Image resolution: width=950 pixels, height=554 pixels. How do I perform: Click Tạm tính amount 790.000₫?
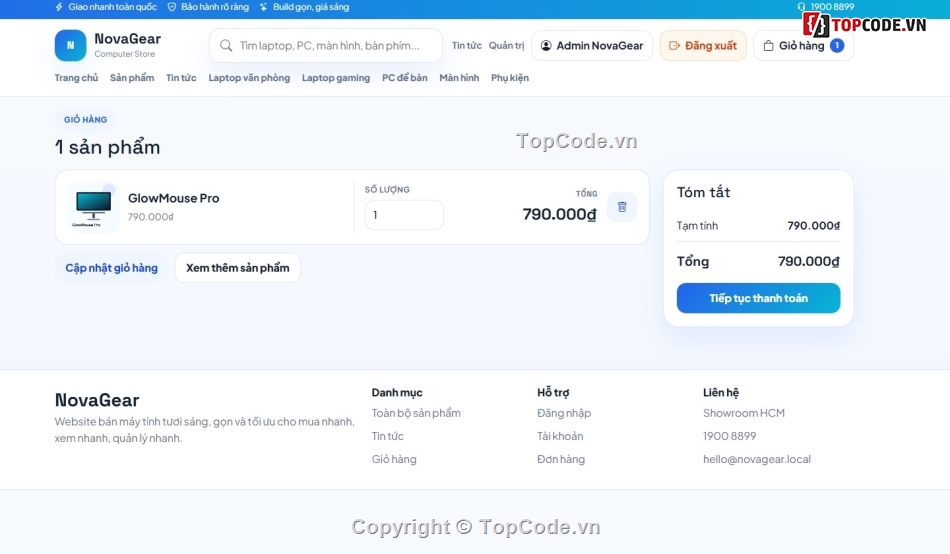pos(814,225)
